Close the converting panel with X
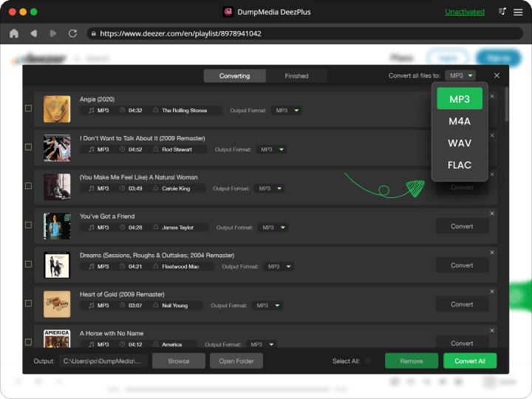 coord(497,75)
